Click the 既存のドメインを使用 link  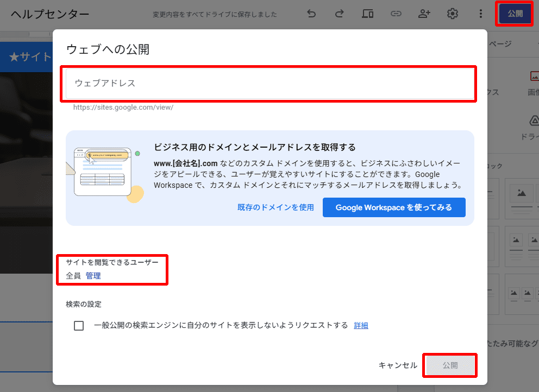click(x=275, y=207)
